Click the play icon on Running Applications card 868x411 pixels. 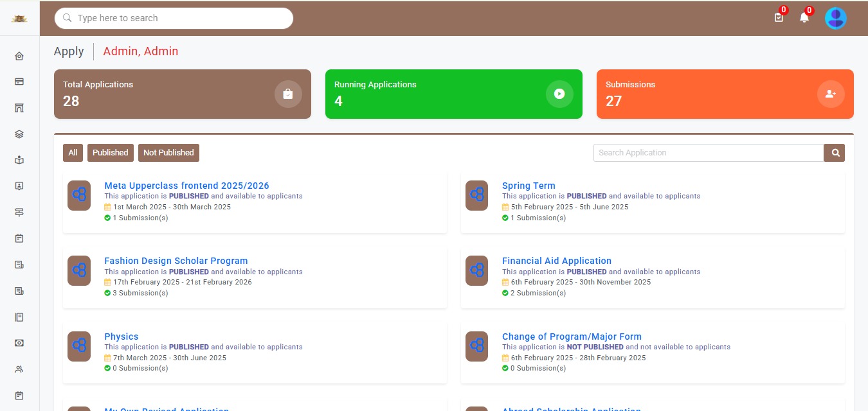[x=559, y=94]
